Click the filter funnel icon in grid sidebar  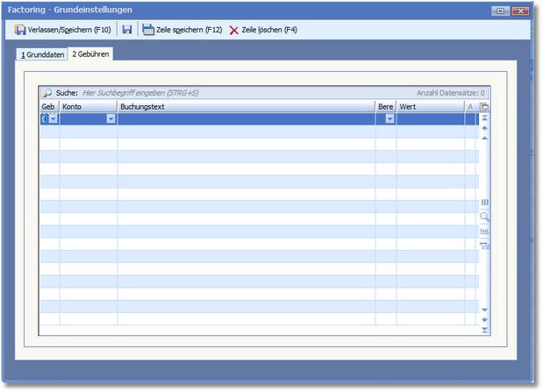(x=484, y=245)
